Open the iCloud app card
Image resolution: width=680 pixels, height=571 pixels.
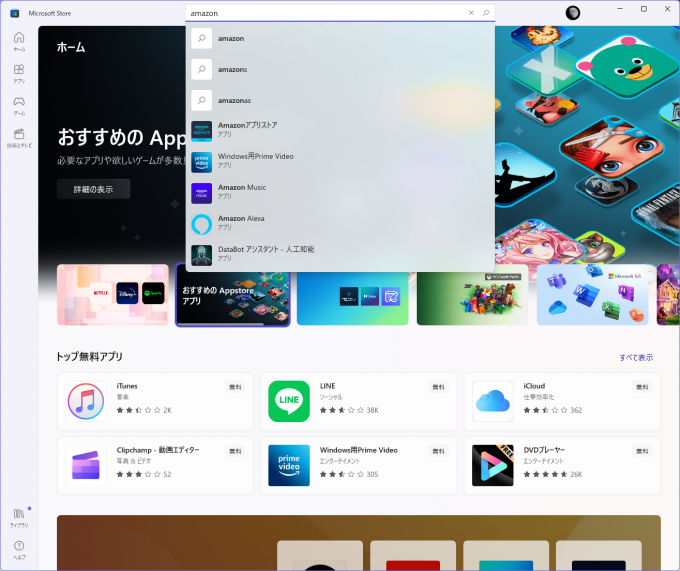(562, 401)
